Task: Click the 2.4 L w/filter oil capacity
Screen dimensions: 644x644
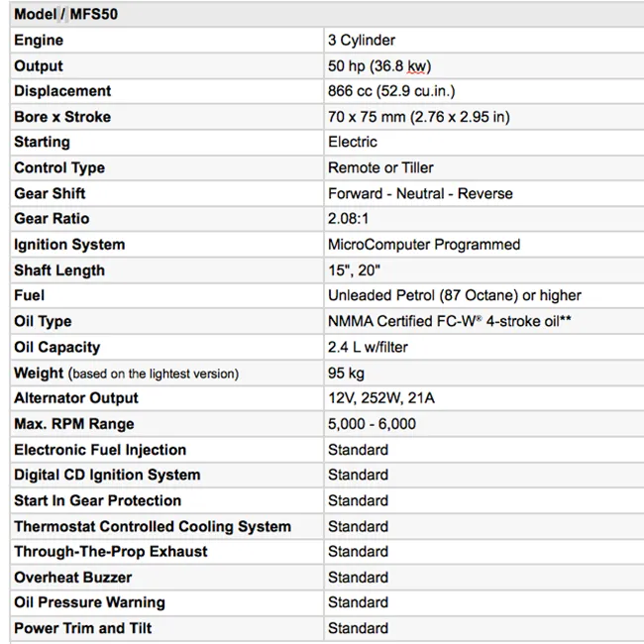Action: pyautogui.click(x=368, y=348)
